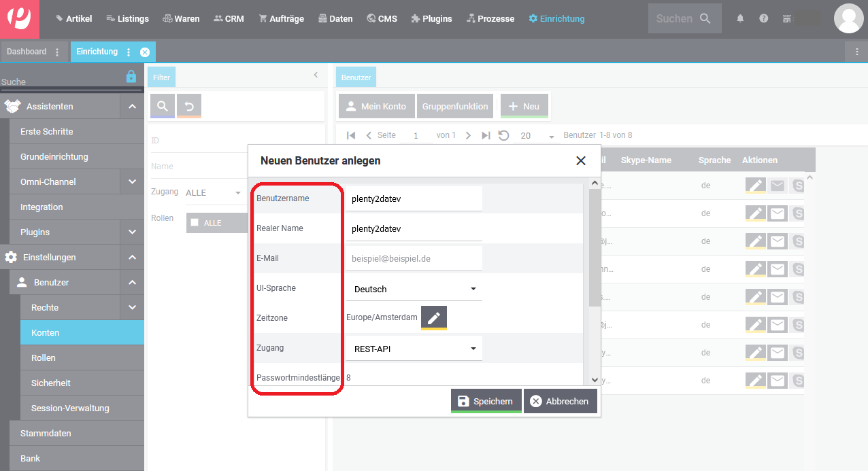The image size is (868, 471).
Task: Expand the Omni-Channel sidebar entry
Action: pyautogui.click(x=132, y=181)
